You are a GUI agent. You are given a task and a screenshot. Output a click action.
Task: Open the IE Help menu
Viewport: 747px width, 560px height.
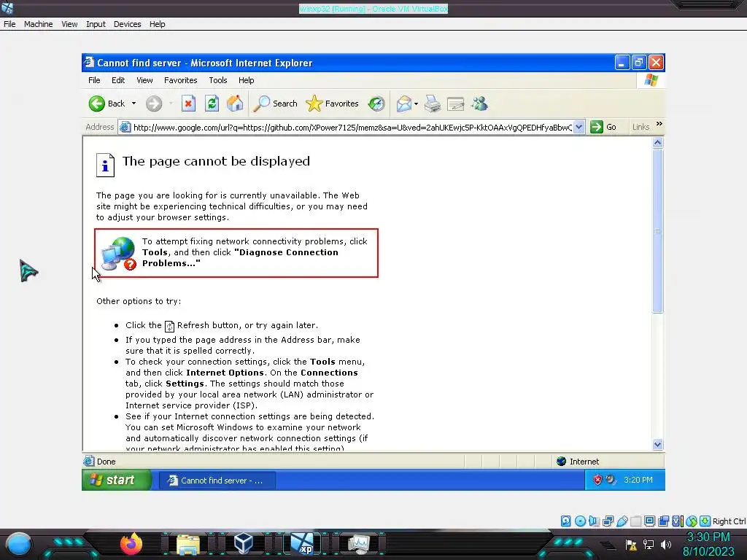247,80
